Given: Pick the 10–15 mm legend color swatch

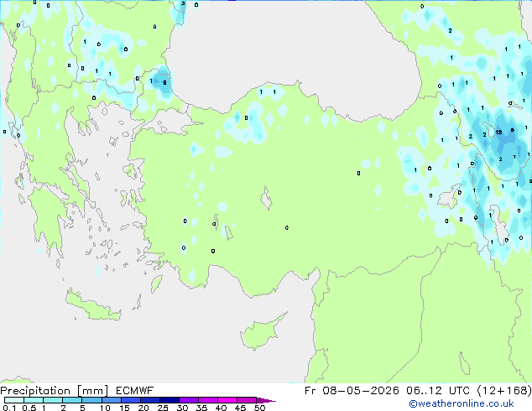Looking at the screenshot, I should click(x=111, y=400).
